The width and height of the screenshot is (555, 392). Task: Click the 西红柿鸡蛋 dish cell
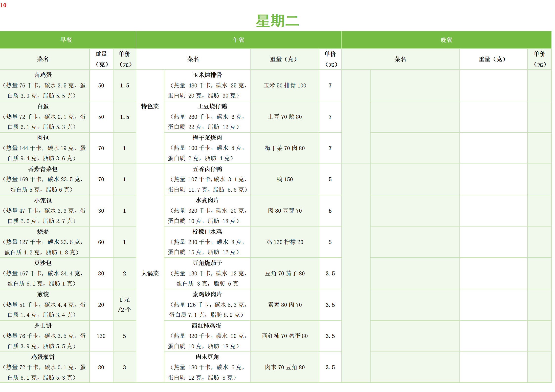pyautogui.click(x=207, y=336)
